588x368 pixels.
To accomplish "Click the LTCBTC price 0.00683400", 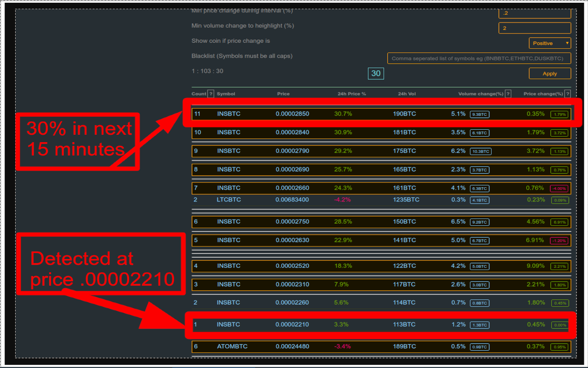I will point(292,200).
